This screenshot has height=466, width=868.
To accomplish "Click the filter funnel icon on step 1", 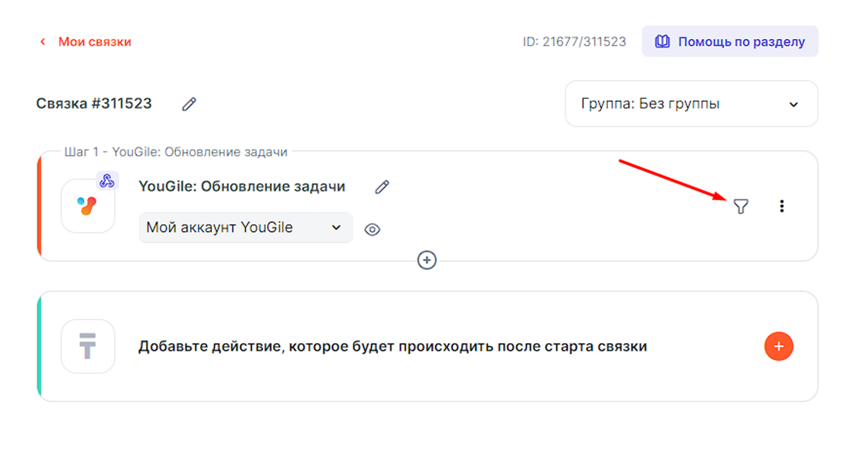I will click(x=741, y=206).
